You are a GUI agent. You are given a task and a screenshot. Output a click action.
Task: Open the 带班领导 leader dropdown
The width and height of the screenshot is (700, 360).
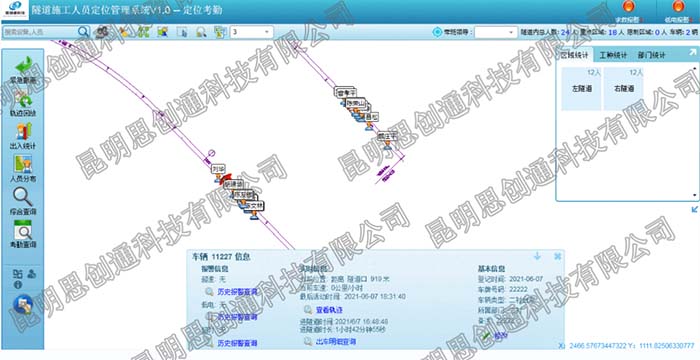(496, 32)
